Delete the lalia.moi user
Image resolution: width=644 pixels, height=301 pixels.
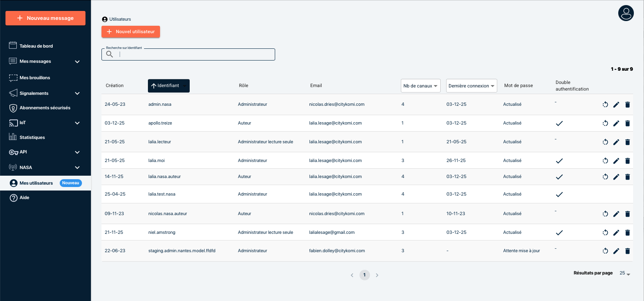tap(627, 161)
